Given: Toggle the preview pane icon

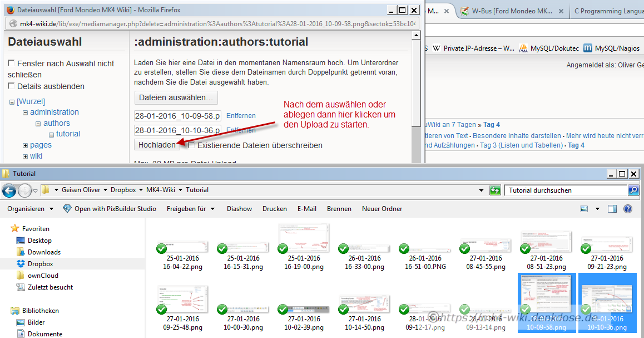Looking at the screenshot, I should [x=612, y=209].
